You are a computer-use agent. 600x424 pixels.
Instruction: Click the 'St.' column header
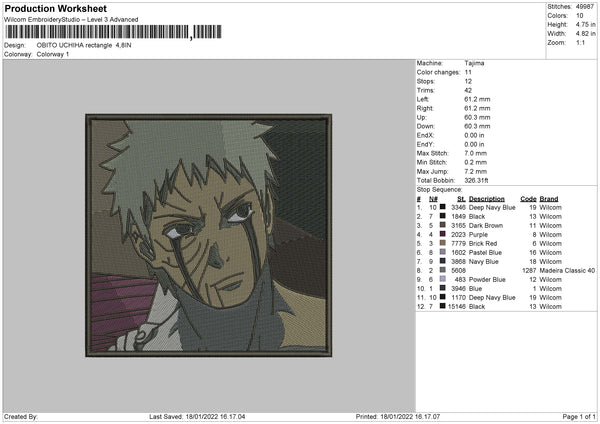click(461, 199)
